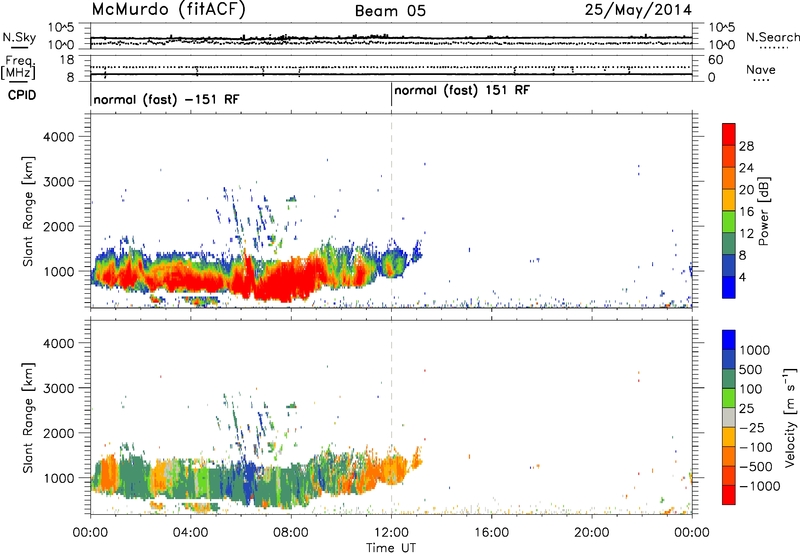Screen dimensions: 800x554
Task: Click the -500 label on the velocity colorbar
Action: [x=755, y=467]
